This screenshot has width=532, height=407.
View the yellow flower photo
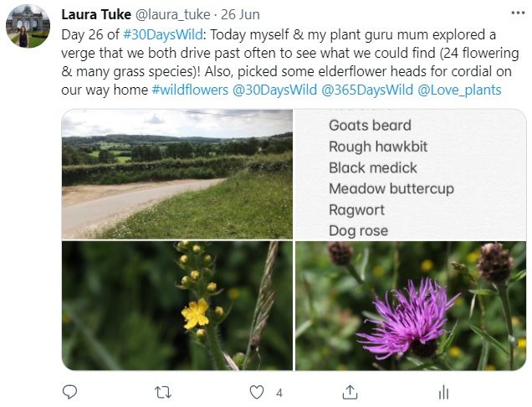click(177, 306)
